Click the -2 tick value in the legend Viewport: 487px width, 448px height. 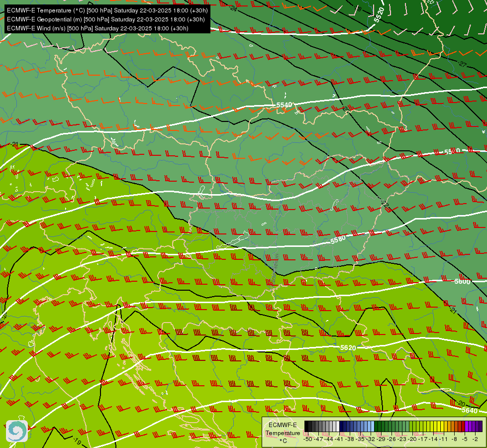[475, 439]
